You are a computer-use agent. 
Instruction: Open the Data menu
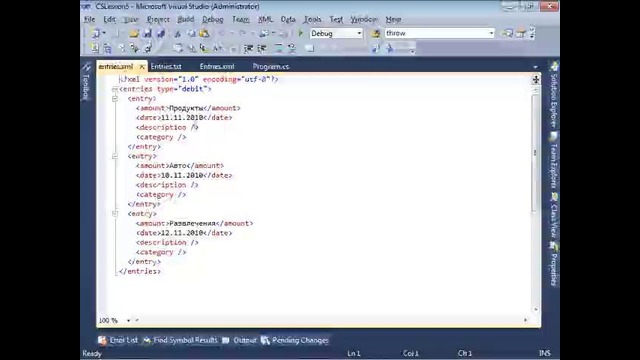point(288,19)
